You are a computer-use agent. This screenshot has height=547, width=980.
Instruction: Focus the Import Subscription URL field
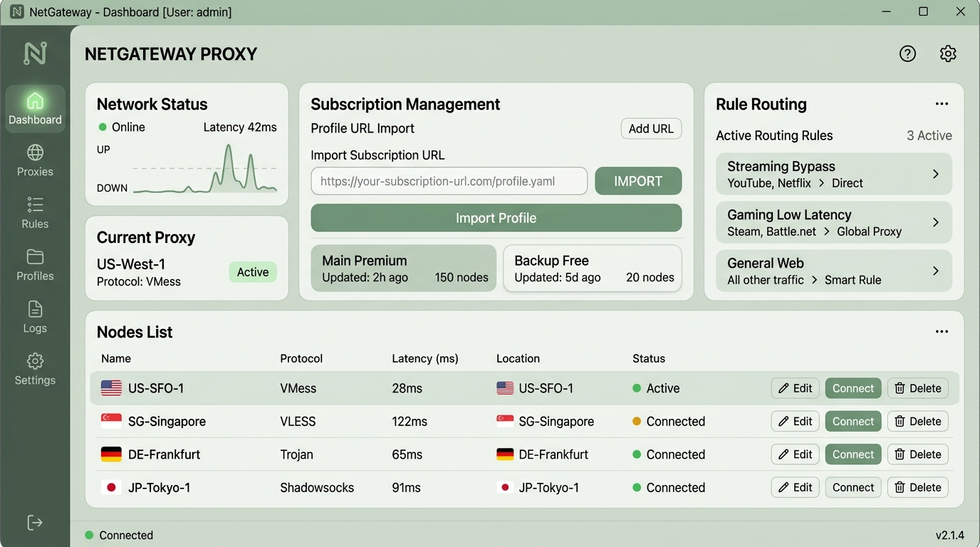(449, 181)
